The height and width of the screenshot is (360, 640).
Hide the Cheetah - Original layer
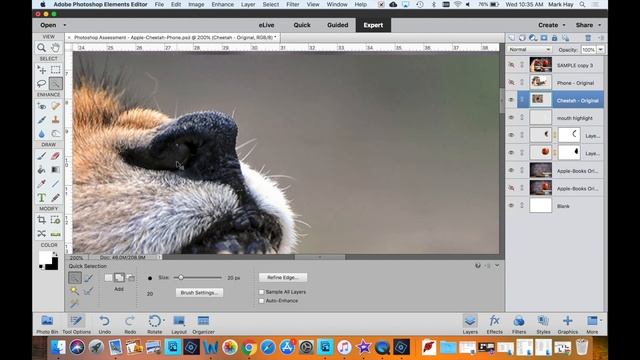[511, 100]
